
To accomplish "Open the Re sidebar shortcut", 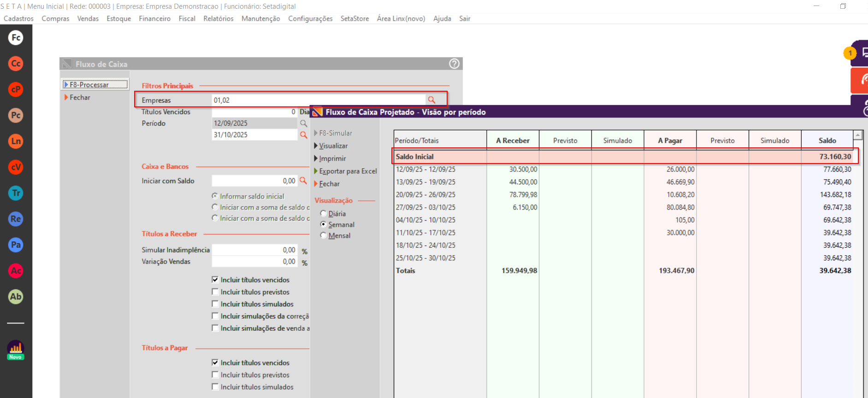I will [x=16, y=219].
